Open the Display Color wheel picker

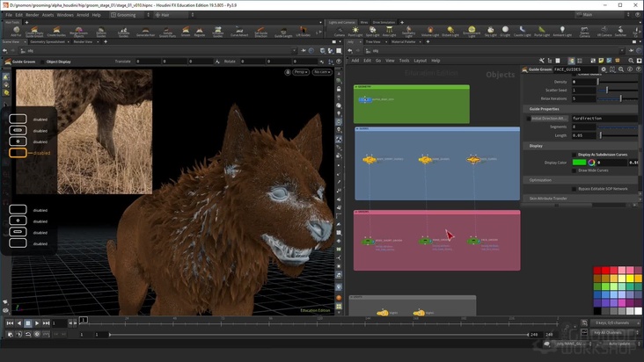591,162
